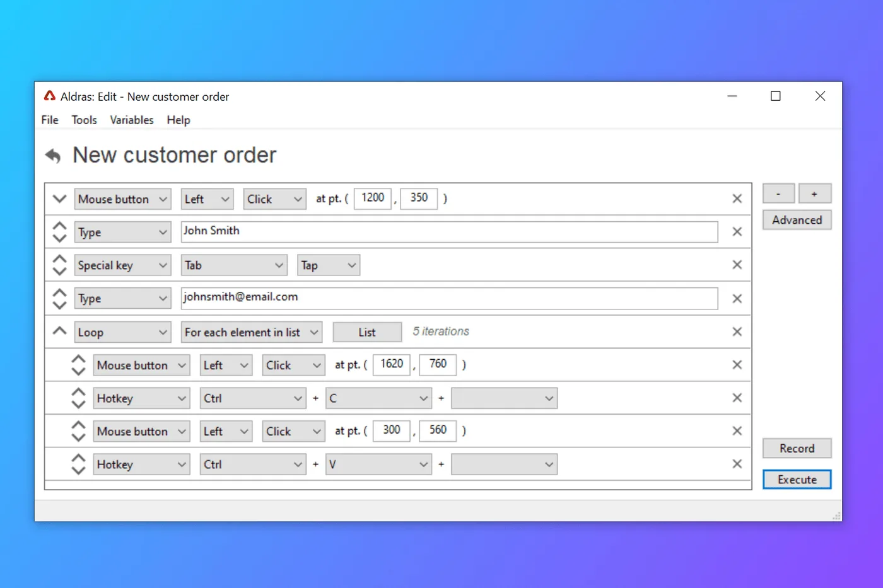The height and width of the screenshot is (588, 883).
Task: Delete the Loop command row
Action: click(x=737, y=332)
